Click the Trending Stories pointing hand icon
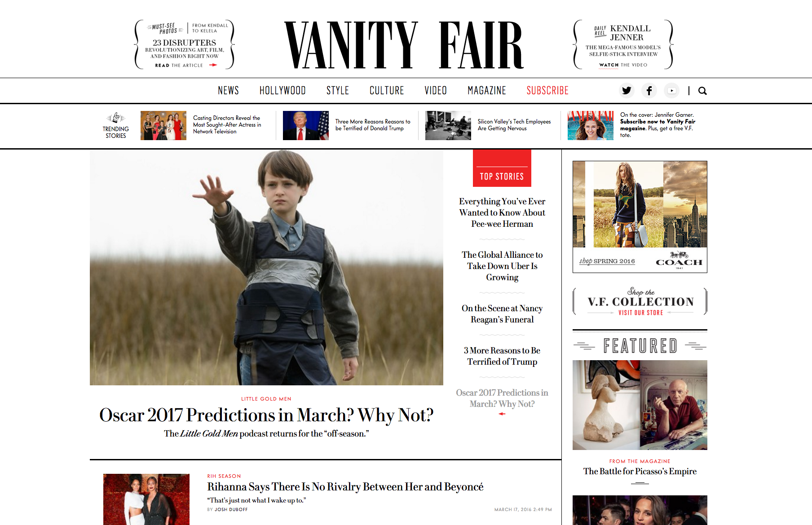The width and height of the screenshot is (812, 525). pos(116,118)
